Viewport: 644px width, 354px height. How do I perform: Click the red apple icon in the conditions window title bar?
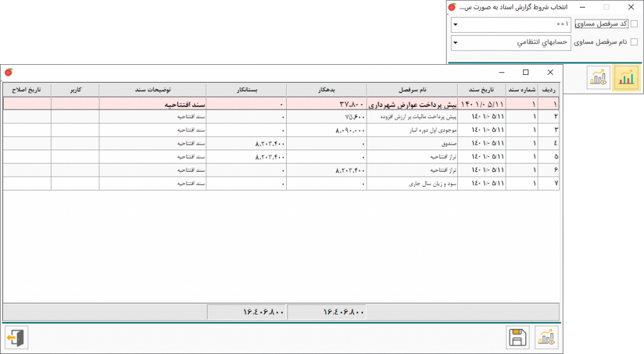pos(452,7)
